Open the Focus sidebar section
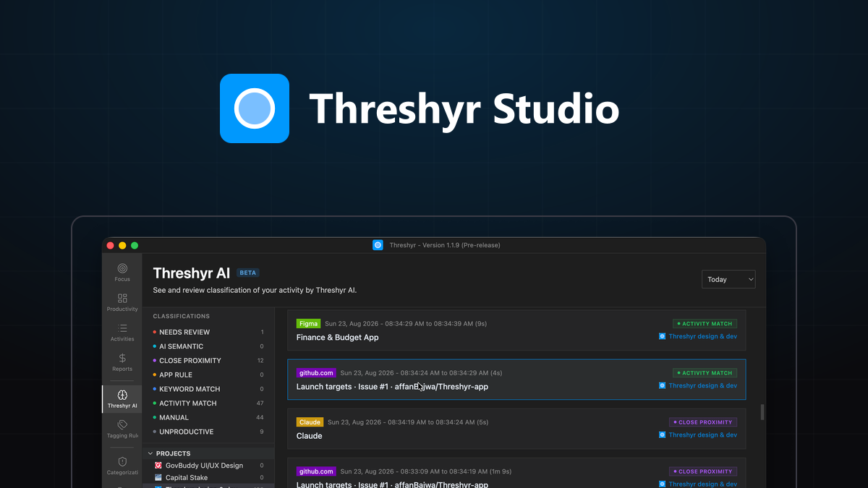This screenshot has width=868, height=488. [122, 273]
